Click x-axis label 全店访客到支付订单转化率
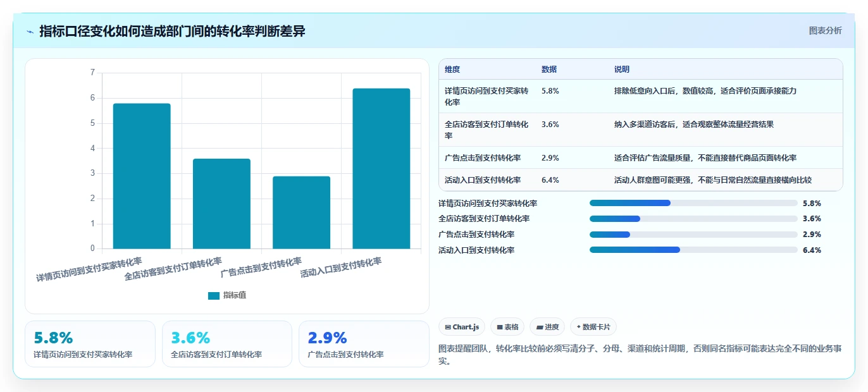The height and width of the screenshot is (392, 868). (173, 269)
